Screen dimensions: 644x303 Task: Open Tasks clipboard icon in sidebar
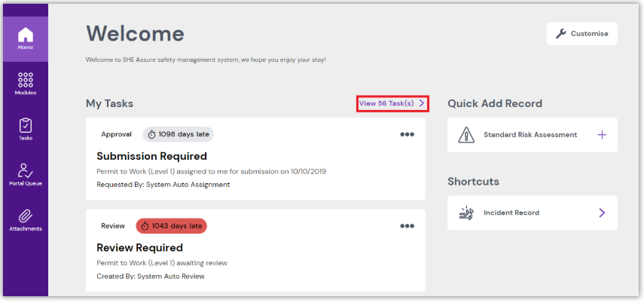(26, 126)
